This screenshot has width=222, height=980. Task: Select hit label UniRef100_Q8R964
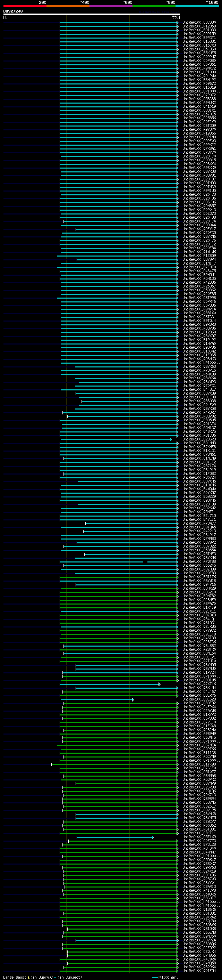[x=199, y=967]
